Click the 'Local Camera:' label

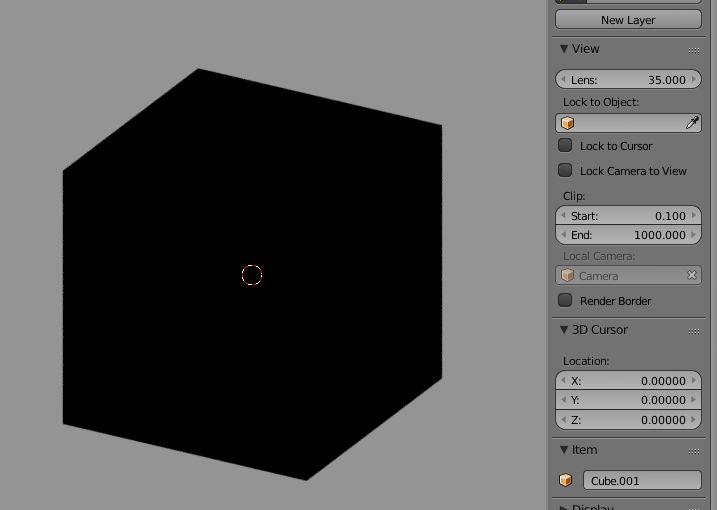coord(599,256)
